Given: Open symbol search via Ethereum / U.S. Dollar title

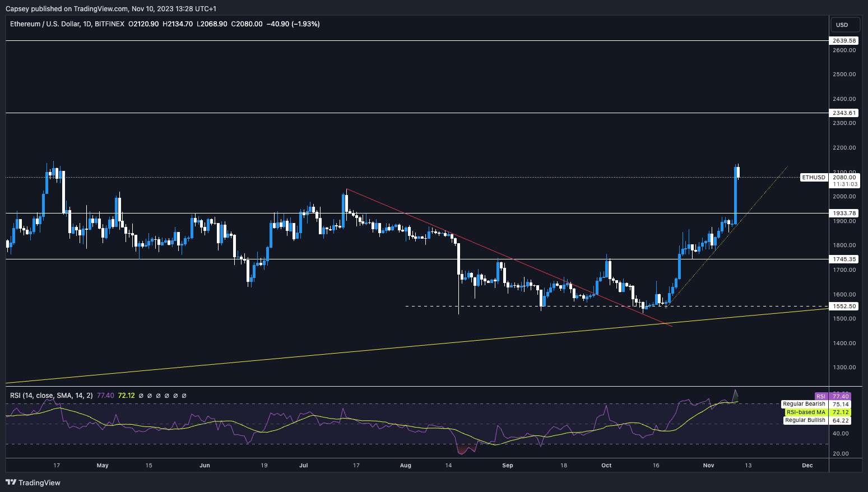Looking at the screenshot, I should pyautogui.click(x=44, y=24).
